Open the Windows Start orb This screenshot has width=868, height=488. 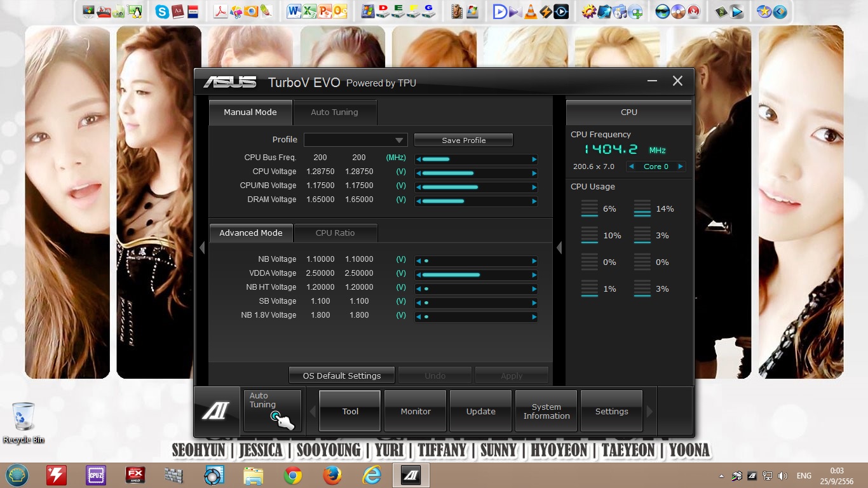[x=17, y=475]
